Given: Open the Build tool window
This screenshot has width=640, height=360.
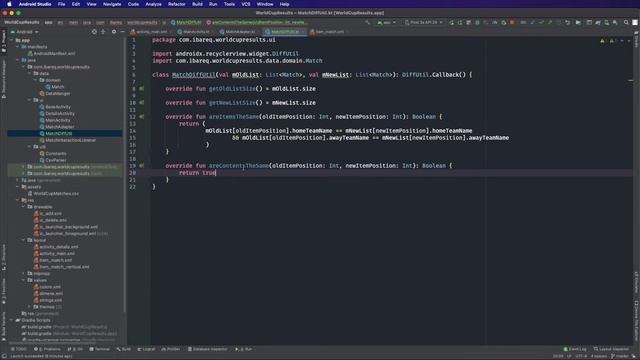Looking at the screenshot, I should (x=124, y=349).
